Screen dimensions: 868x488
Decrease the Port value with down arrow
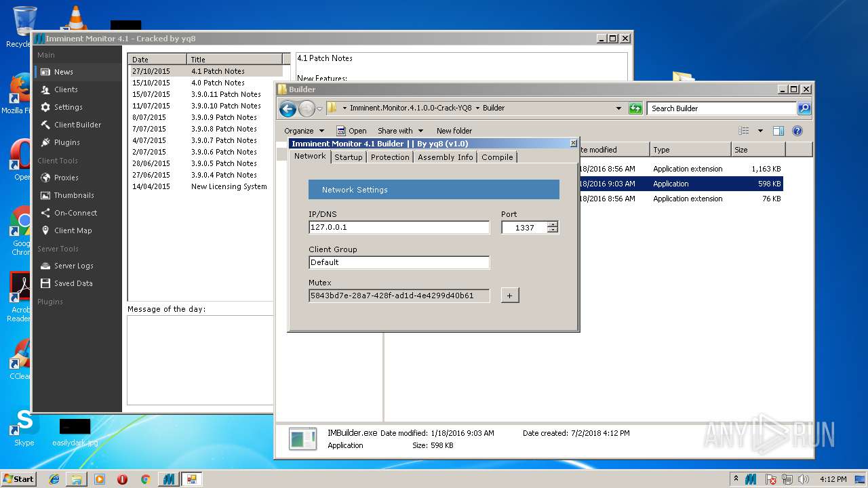pyautogui.click(x=553, y=230)
